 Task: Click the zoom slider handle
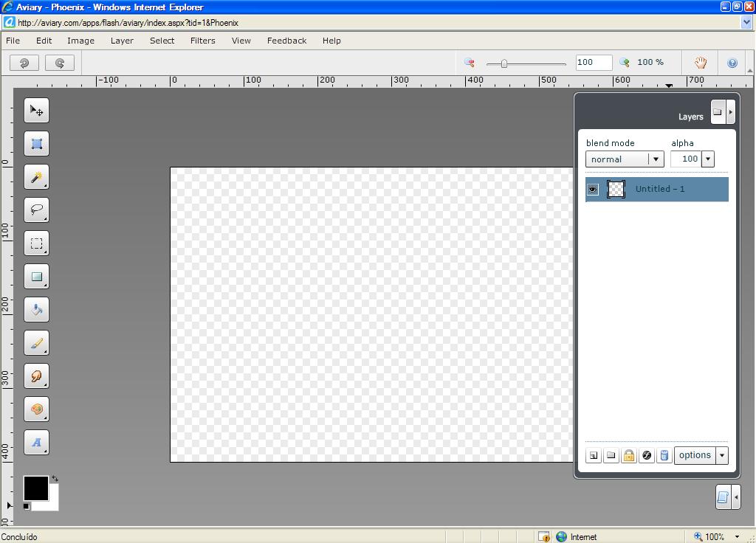[504, 63]
